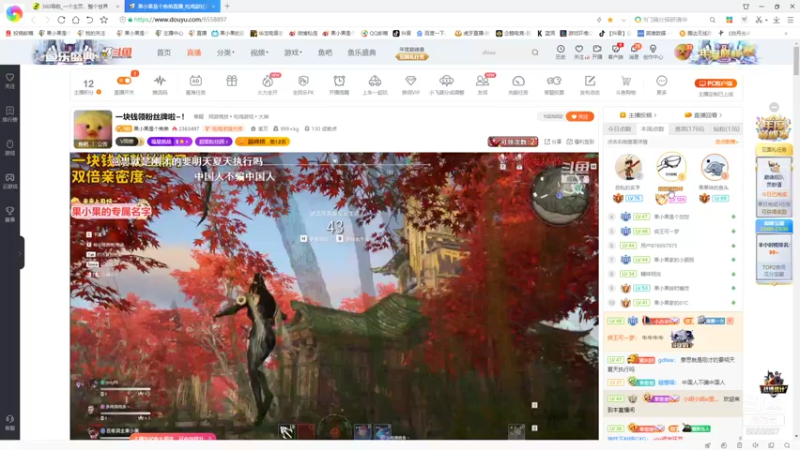Click the alarm clock reminder icon
800x450 pixels.
point(339,81)
